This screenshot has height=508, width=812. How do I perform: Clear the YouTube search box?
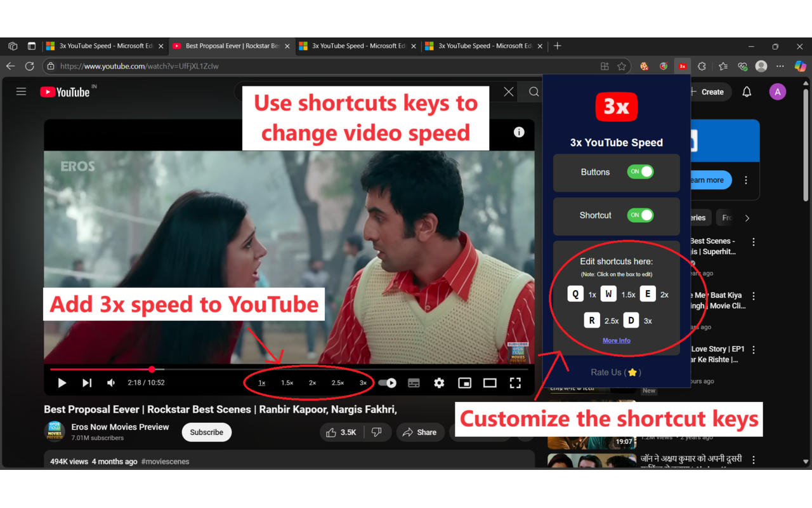coord(508,92)
